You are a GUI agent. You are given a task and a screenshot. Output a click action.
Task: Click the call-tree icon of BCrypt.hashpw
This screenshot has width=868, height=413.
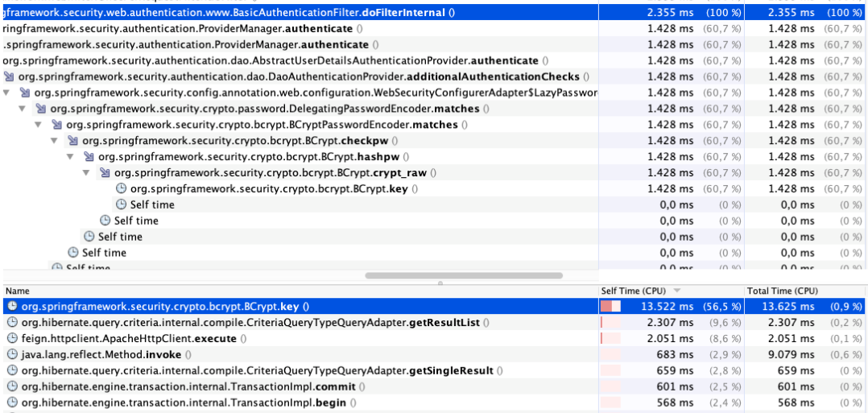click(x=89, y=157)
